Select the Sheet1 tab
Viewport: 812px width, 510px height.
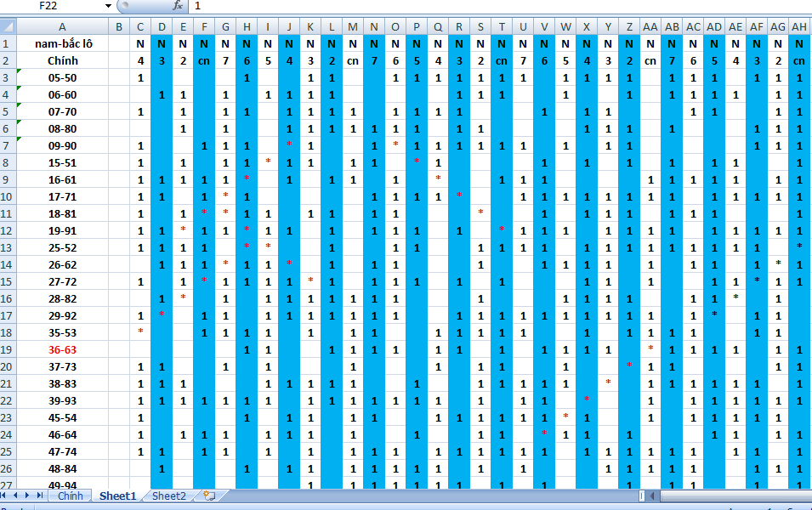[117, 496]
